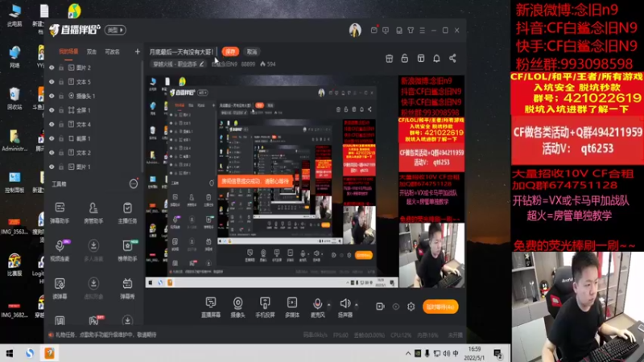Show hidden system tray icons
The height and width of the screenshot is (362, 644).
pyautogui.click(x=408, y=353)
